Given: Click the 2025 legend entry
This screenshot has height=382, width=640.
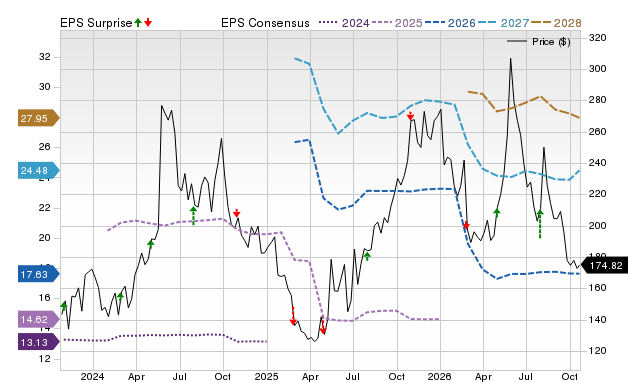Looking at the screenshot, I should point(397,23).
